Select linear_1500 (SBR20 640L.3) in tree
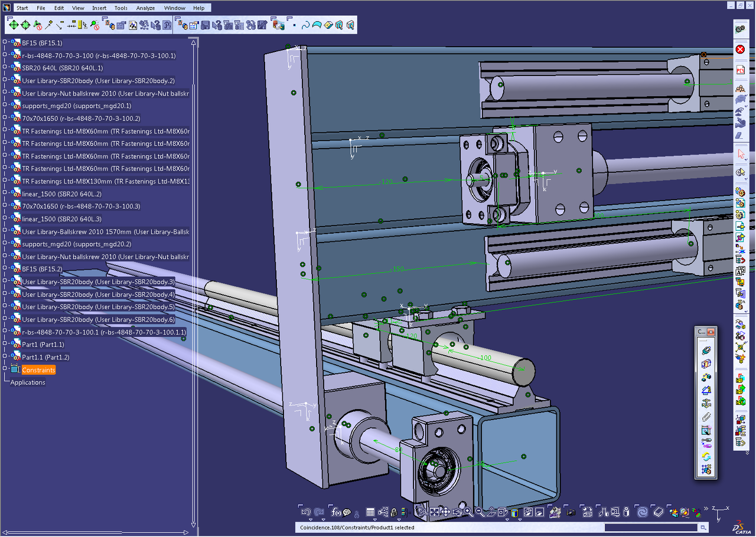The width and height of the screenshot is (756, 537). [61, 219]
